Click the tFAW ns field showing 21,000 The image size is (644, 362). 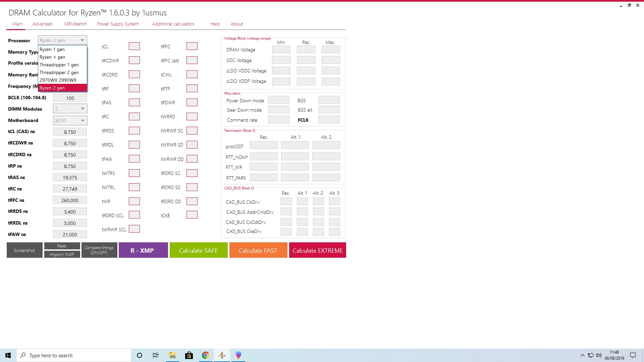tap(70, 234)
